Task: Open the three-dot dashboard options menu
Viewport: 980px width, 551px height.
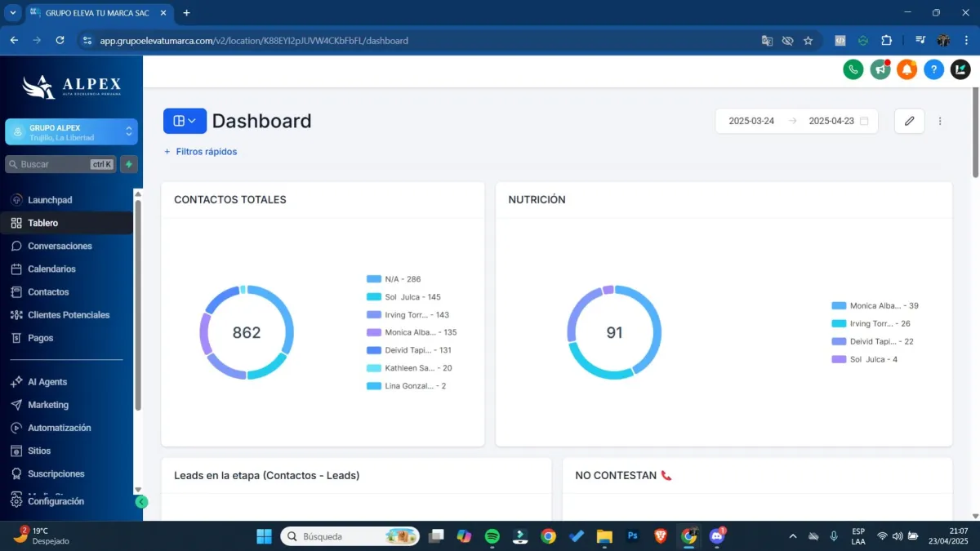Action: (x=940, y=121)
